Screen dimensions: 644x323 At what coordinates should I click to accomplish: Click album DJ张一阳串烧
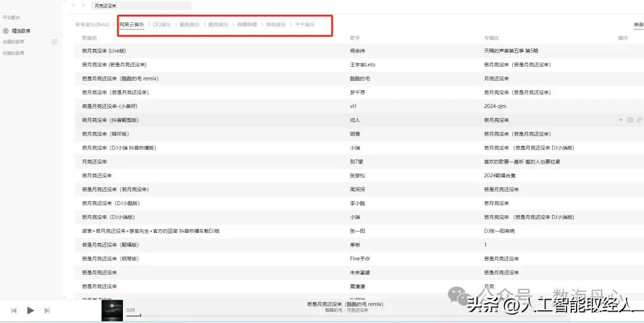coord(499,231)
